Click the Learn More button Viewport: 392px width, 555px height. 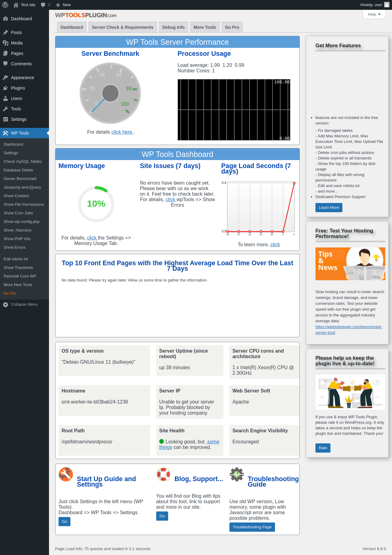(329, 208)
